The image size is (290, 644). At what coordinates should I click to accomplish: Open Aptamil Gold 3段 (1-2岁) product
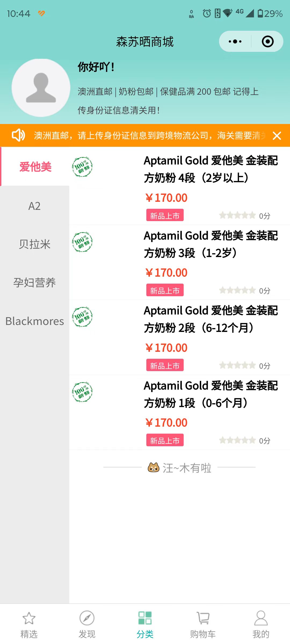pos(211,244)
